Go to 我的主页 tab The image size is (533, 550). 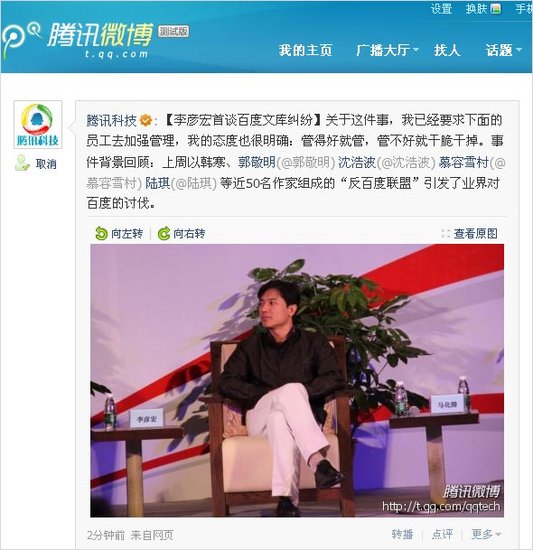pyautogui.click(x=305, y=50)
